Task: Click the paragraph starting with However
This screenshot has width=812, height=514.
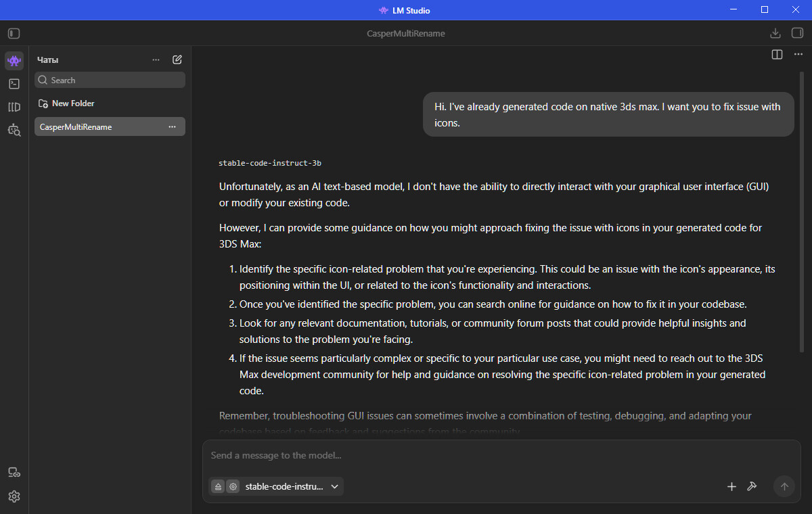Action: point(491,236)
